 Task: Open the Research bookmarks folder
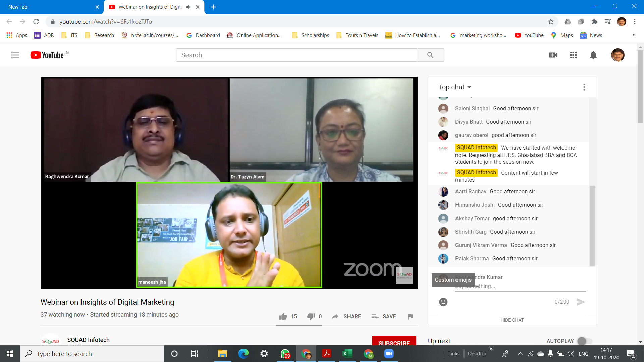[x=99, y=35]
